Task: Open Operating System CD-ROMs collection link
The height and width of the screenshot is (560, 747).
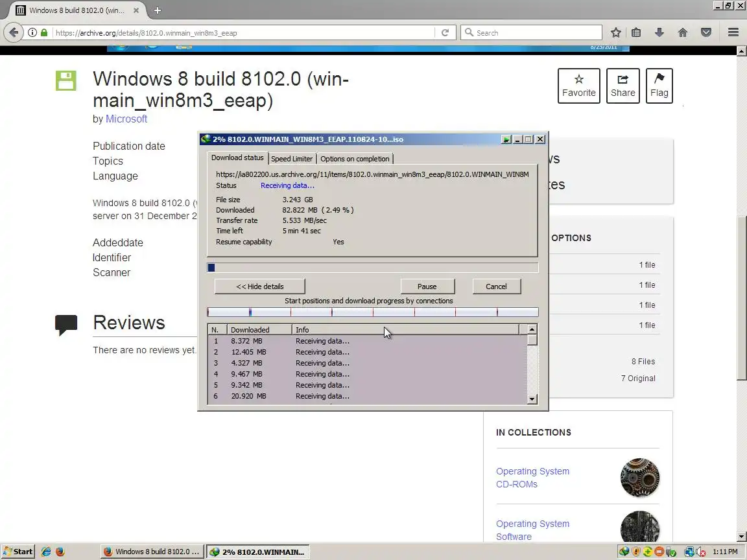Action: pos(532,478)
